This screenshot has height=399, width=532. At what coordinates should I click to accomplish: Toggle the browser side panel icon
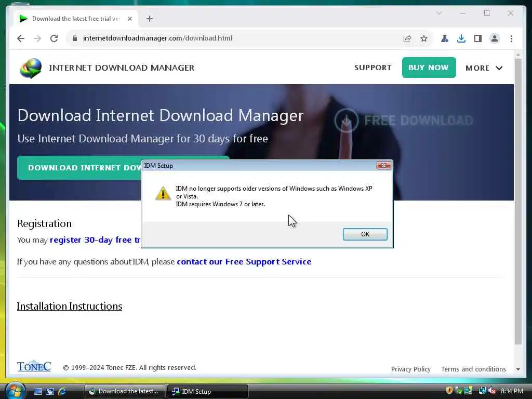(478, 38)
